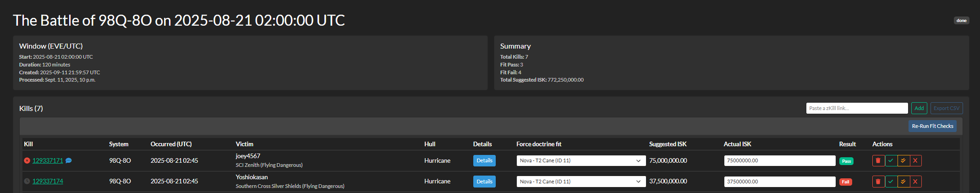
Task: Open doctrine fit dropdown for joey4567's Hurricane
Action: pos(581,160)
